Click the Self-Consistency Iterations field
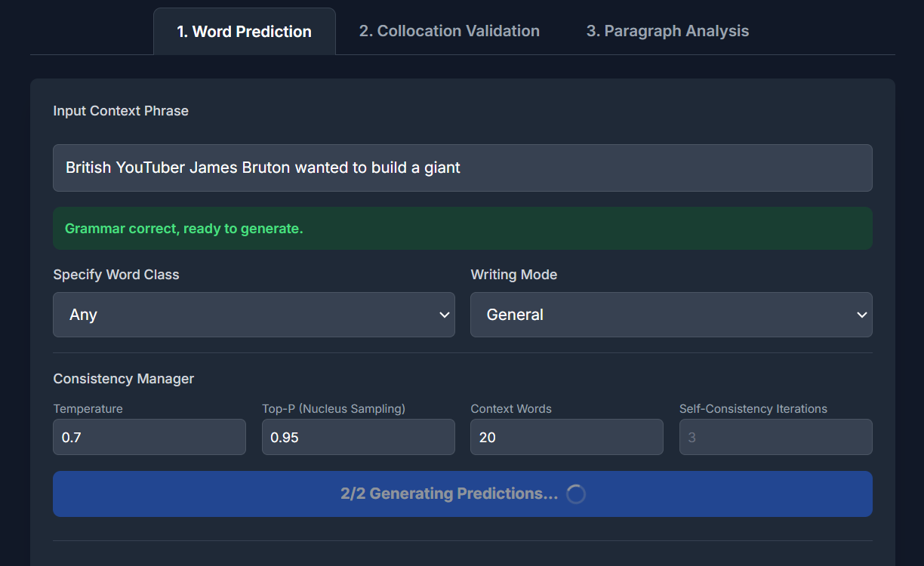The height and width of the screenshot is (566, 924). pos(776,437)
